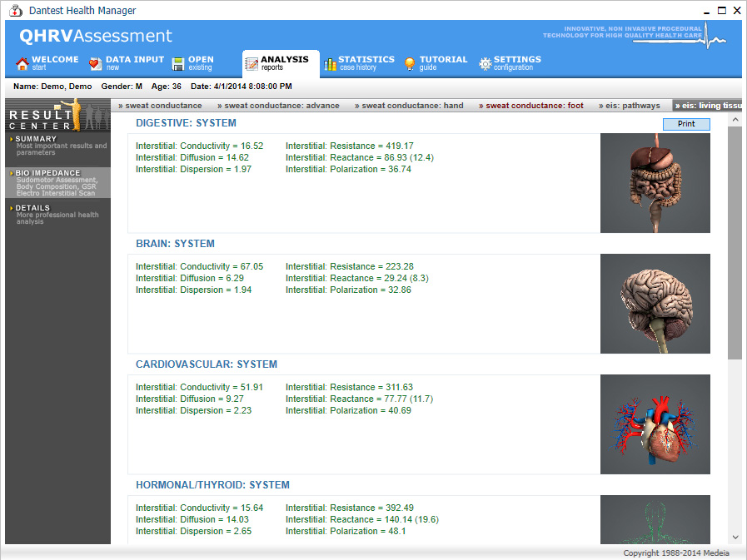The width and height of the screenshot is (747, 560).
Task: Open eis: pathways report
Action: tap(630, 106)
